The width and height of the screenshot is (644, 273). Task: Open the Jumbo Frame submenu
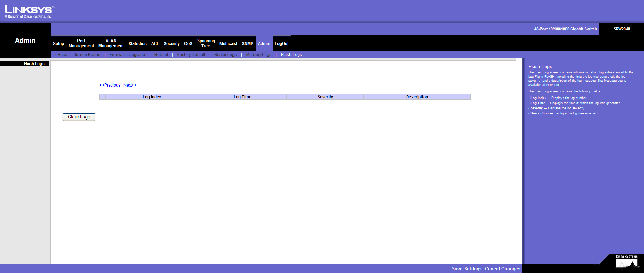(87, 55)
